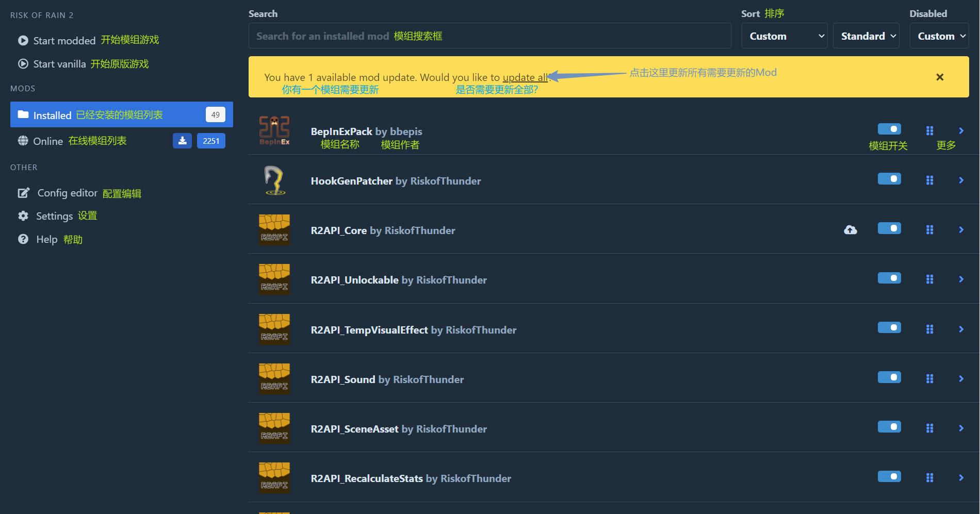Viewport: 980px width, 514px height.
Task: Click the download icon beside Online
Action: 182,141
